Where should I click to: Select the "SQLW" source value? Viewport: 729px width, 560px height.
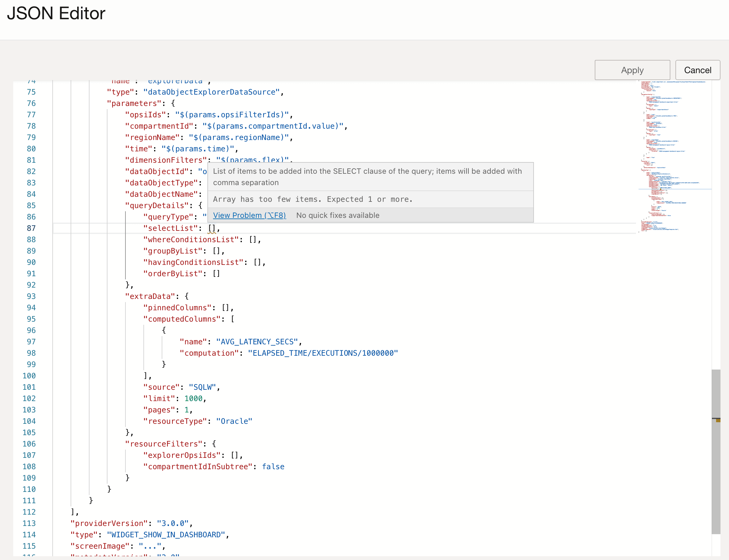pos(202,387)
